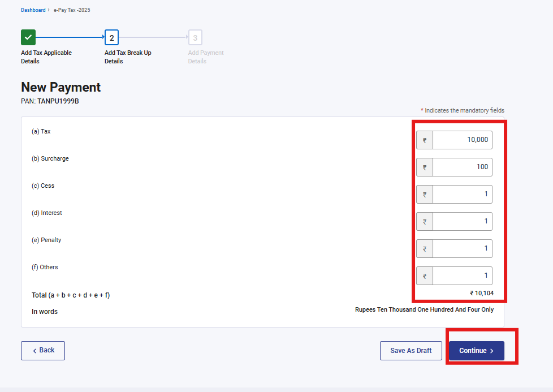Focus the Tax amount input showing 10,000
553x392 pixels.
point(462,140)
